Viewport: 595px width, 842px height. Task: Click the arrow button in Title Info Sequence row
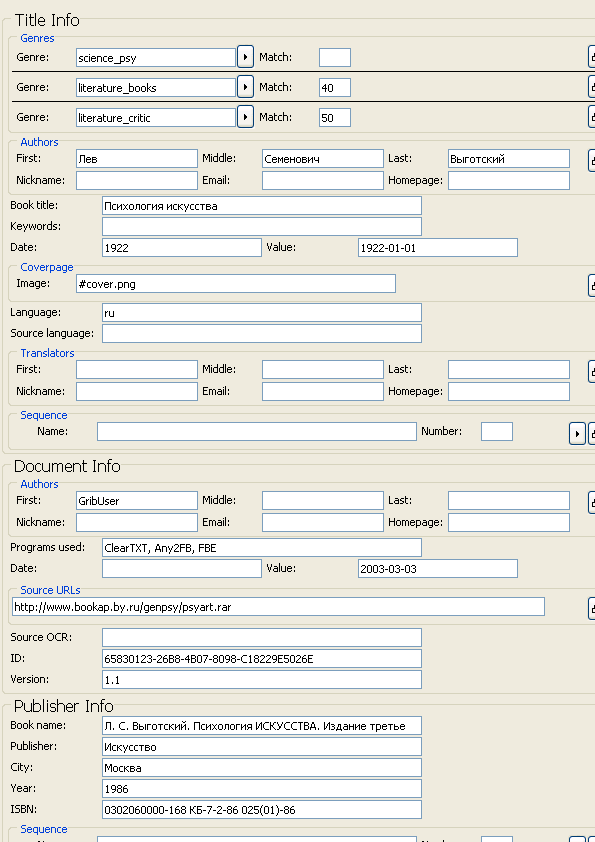pos(577,433)
